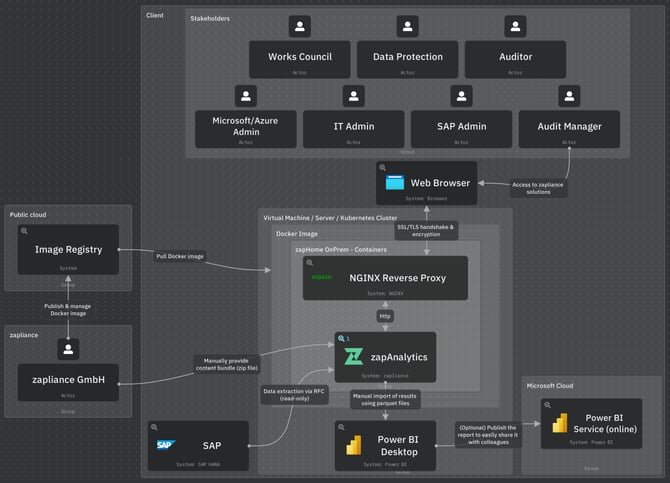Viewport: 670px width, 483px height.
Task: Click the Power BI Desktop yellow logo
Action: 354,445
